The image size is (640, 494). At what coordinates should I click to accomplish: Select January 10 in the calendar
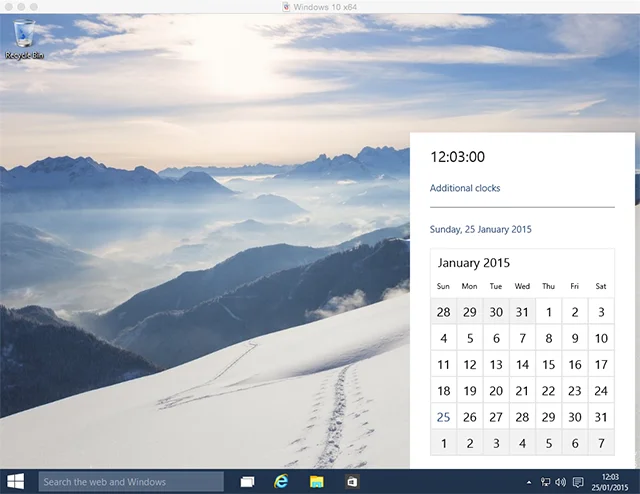tap(601, 338)
